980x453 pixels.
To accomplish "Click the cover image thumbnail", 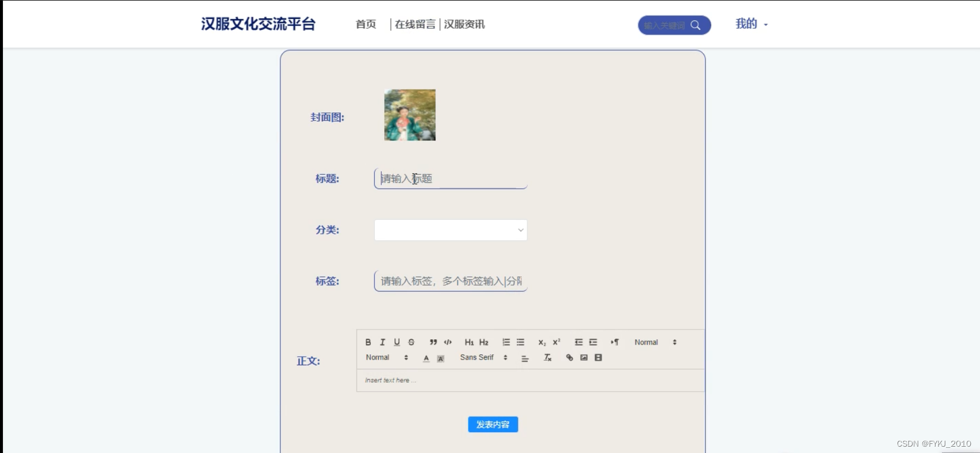I will 410,115.
